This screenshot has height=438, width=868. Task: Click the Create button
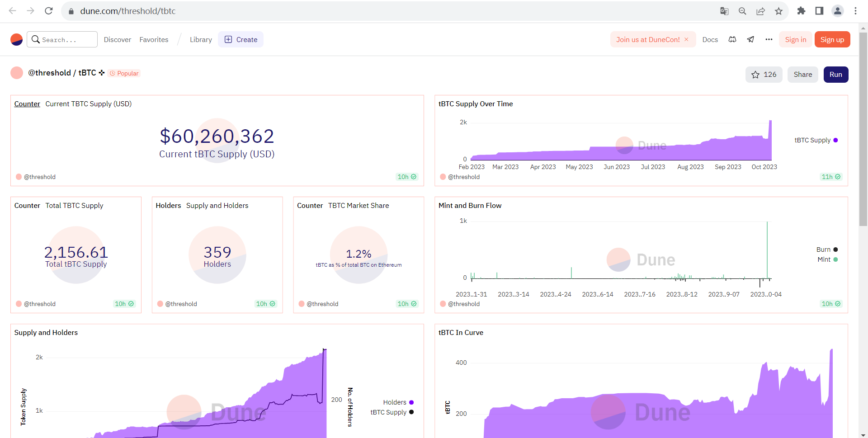click(241, 39)
